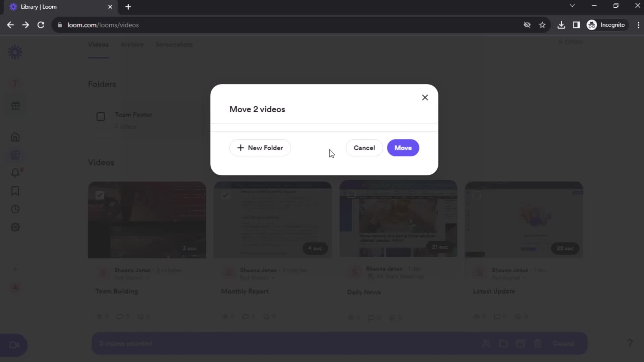The image size is (644, 362).
Task: Toggle checkbox on Monthly Report video
Action: click(x=226, y=195)
